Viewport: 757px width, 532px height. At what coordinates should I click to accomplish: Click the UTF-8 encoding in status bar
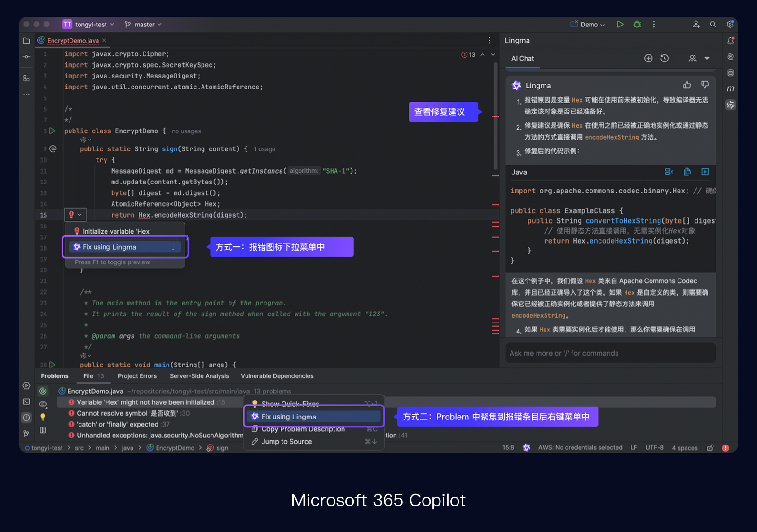pyautogui.click(x=654, y=447)
